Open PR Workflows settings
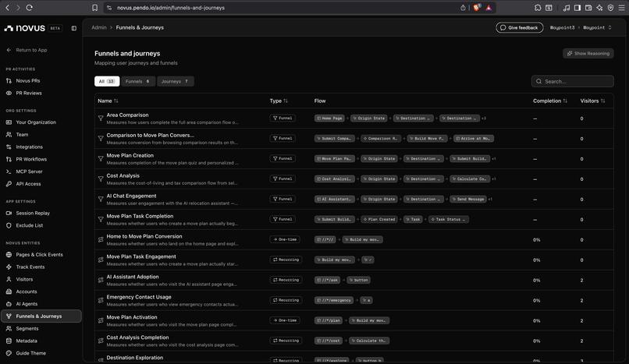 tap(31, 159)
